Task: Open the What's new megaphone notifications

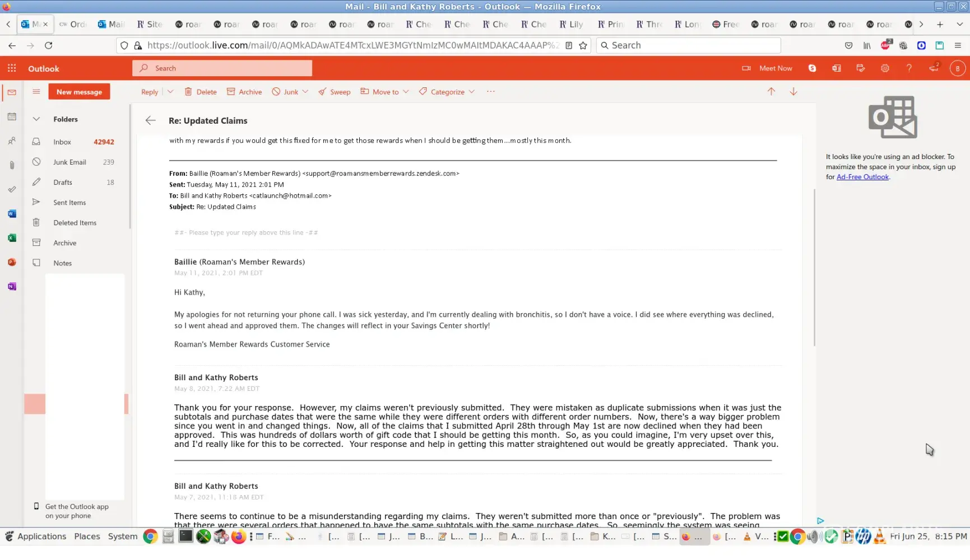Action: pyautogui.click(x=934, y=68)
